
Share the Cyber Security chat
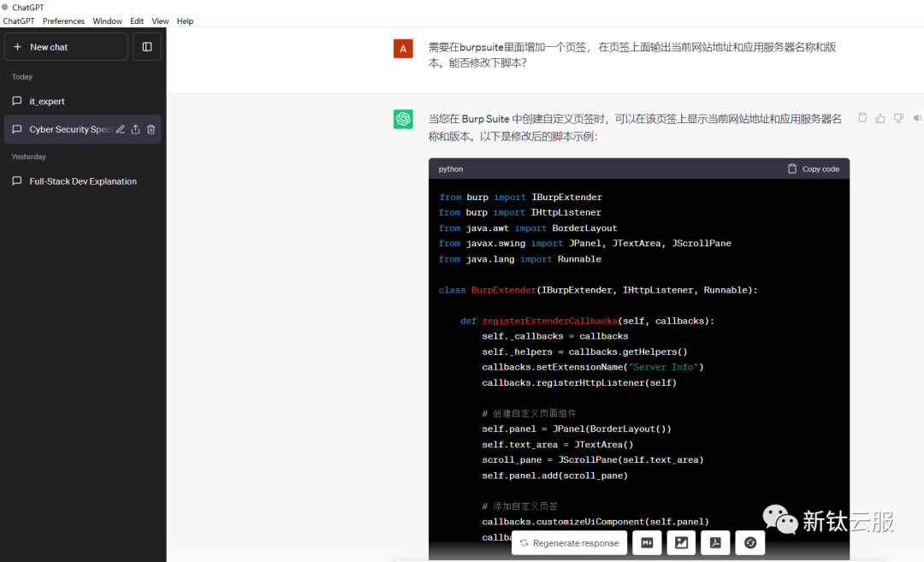pyautogui.click(x=135, y=129)
